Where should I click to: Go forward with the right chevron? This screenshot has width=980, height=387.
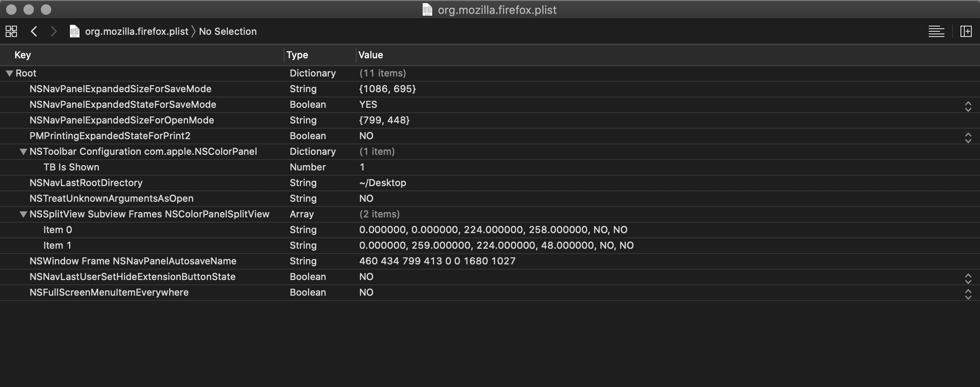tap(53, 31)
